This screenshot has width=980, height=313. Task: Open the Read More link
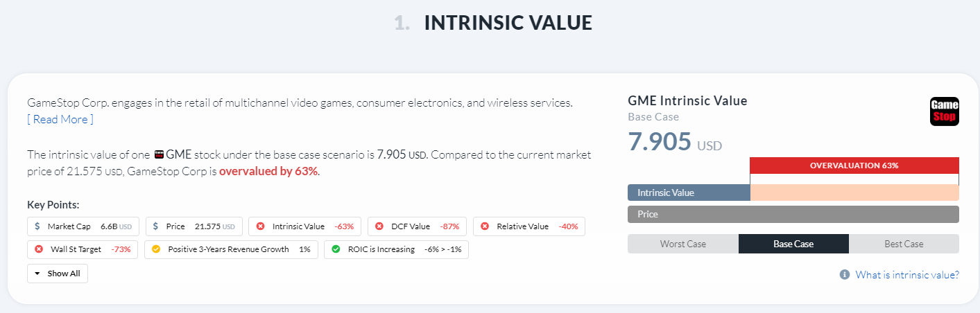(60, 119)
